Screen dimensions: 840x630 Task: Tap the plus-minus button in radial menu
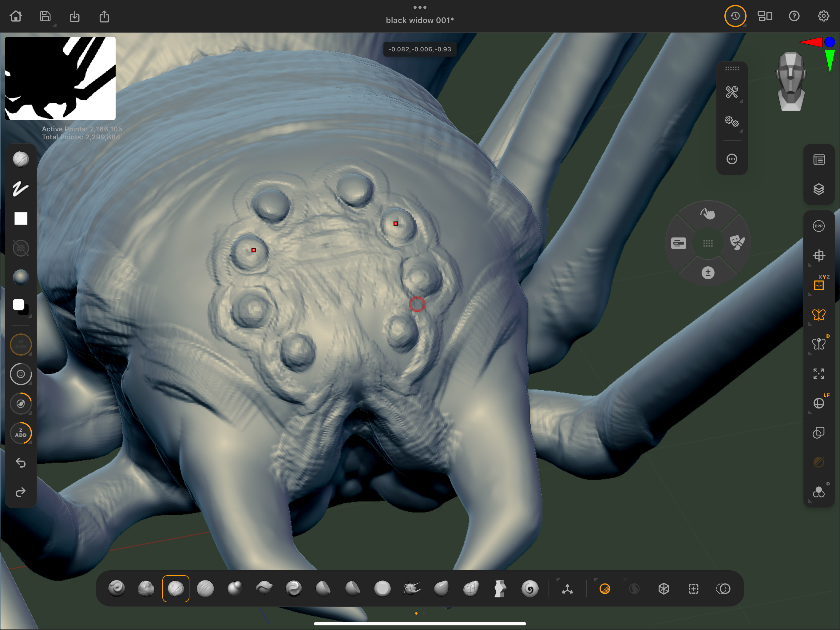tap(708, 273)
